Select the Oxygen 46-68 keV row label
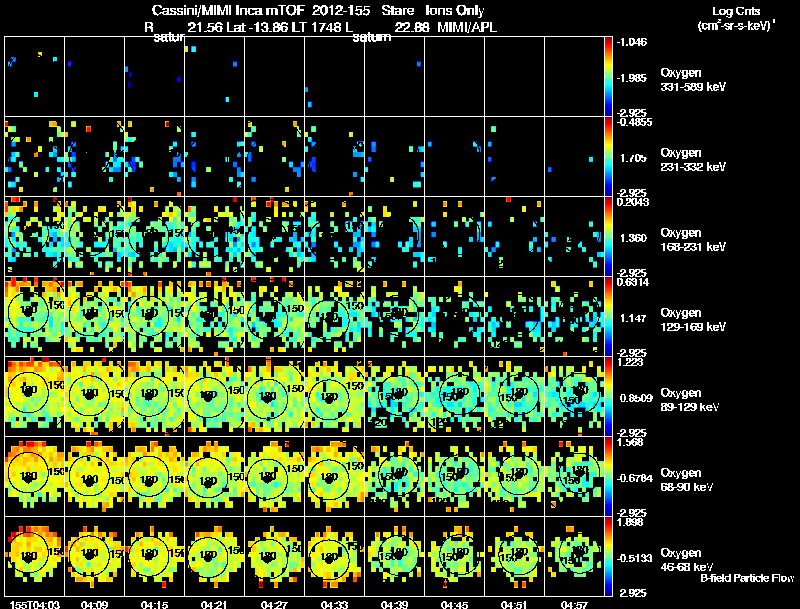 point(687,560)
